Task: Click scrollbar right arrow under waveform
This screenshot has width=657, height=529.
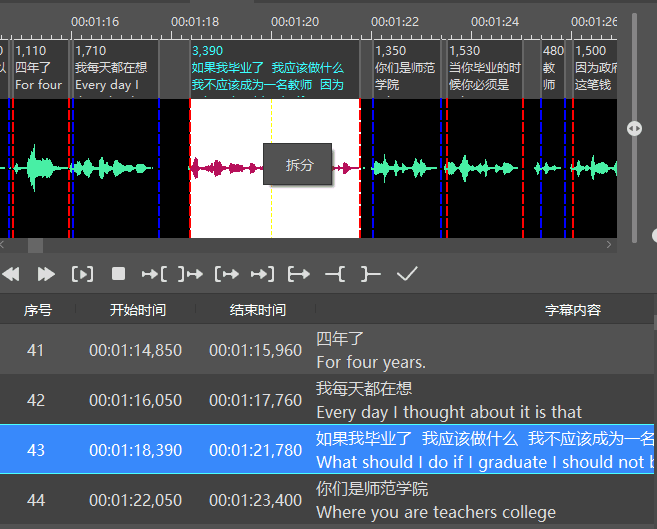Action: [609, 245]
